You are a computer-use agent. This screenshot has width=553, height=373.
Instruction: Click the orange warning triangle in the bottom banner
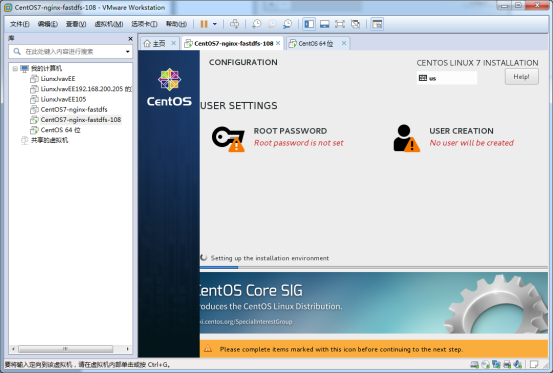tap(208, 349)
